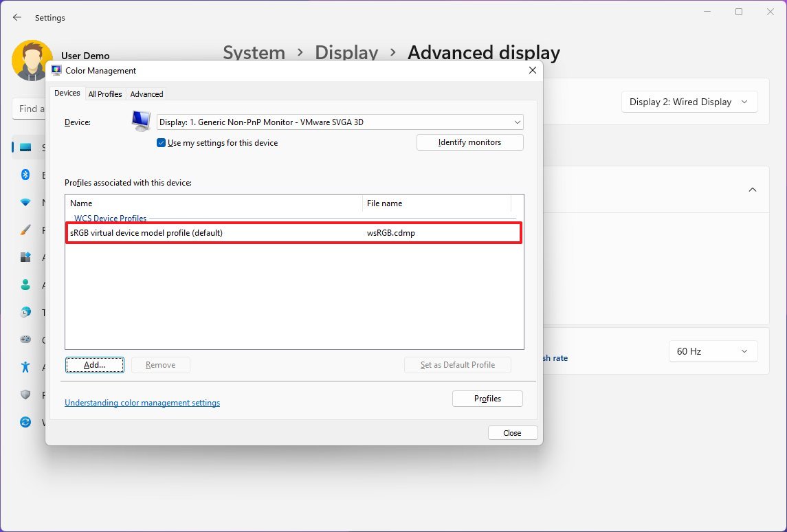Image resolution: width=787 pixels, height=532 pixels.
Task: Open Understanding color management settings link
Action: pyautogui.click(x=142, y=403)
